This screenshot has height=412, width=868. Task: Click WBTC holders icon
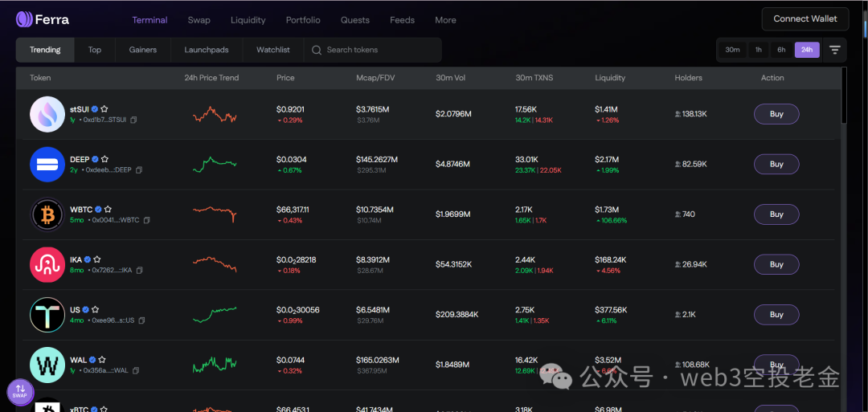678,214
